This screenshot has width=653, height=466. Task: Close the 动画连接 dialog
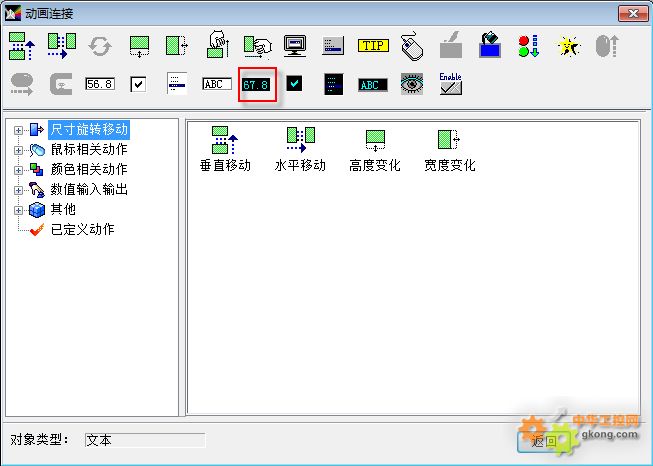(x=633, y=13)
